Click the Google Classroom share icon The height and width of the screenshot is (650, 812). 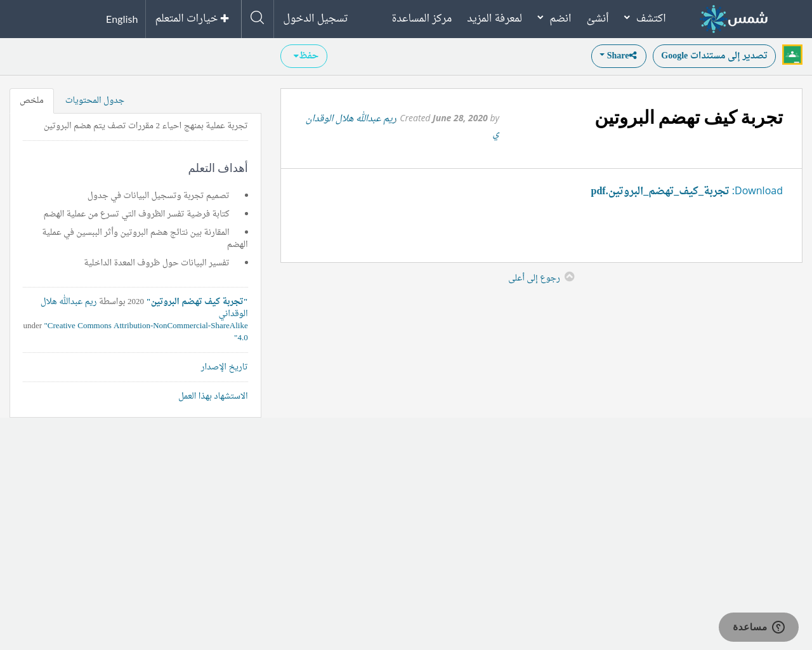(792, 55)
